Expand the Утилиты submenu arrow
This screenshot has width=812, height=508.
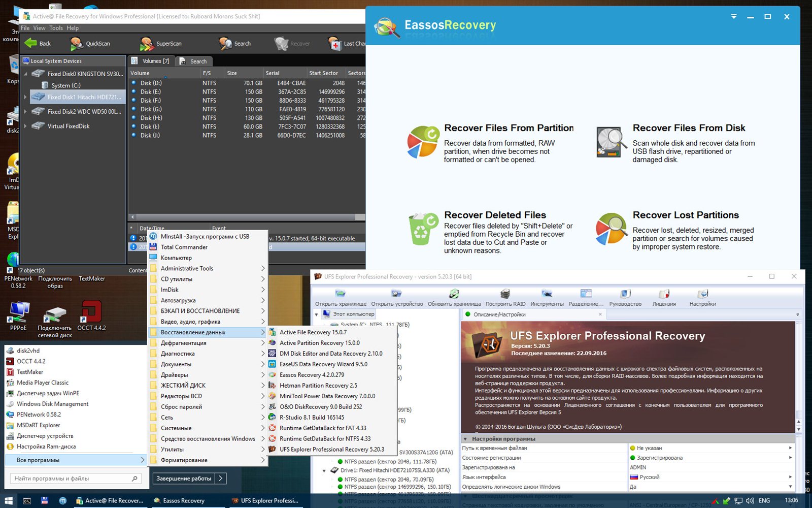pos(263,450)
